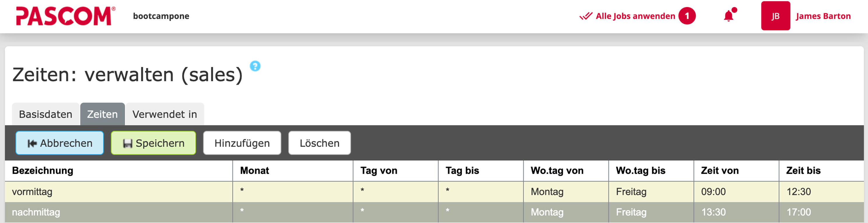Click the Hinzufügen button
This screenshot has height=223, width=868.
tap(242, 143)
